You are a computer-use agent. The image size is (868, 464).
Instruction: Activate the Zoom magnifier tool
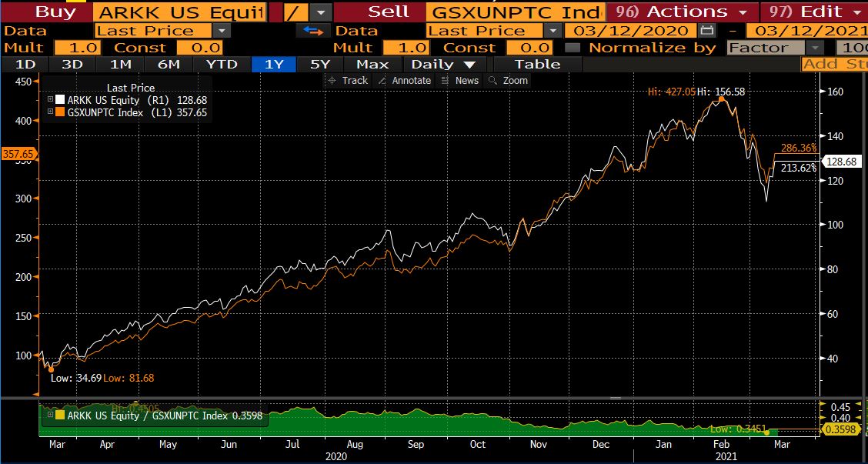coord(508,81)
